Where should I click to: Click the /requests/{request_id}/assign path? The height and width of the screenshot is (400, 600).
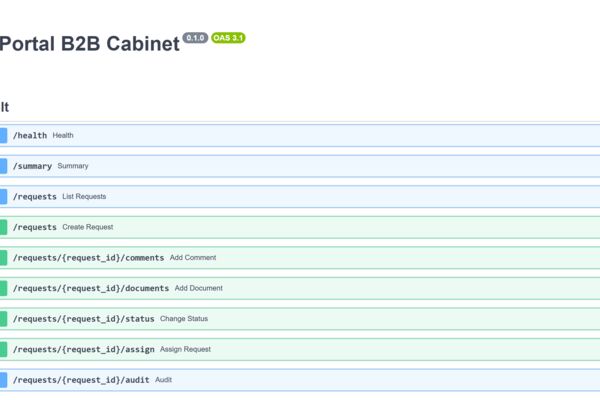84,349
